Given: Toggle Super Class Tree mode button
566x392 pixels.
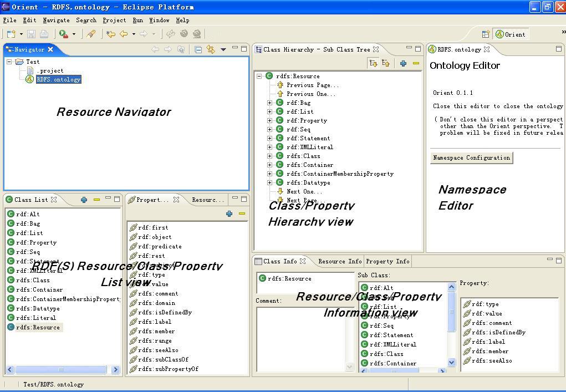Looking at the screenshot, I should (x=386, y=64).
